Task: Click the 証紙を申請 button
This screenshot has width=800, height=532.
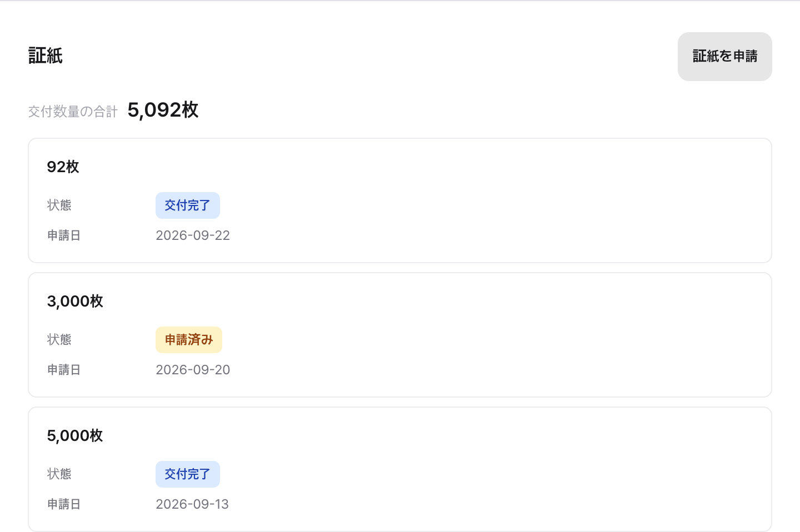Action: coord(724,57)
